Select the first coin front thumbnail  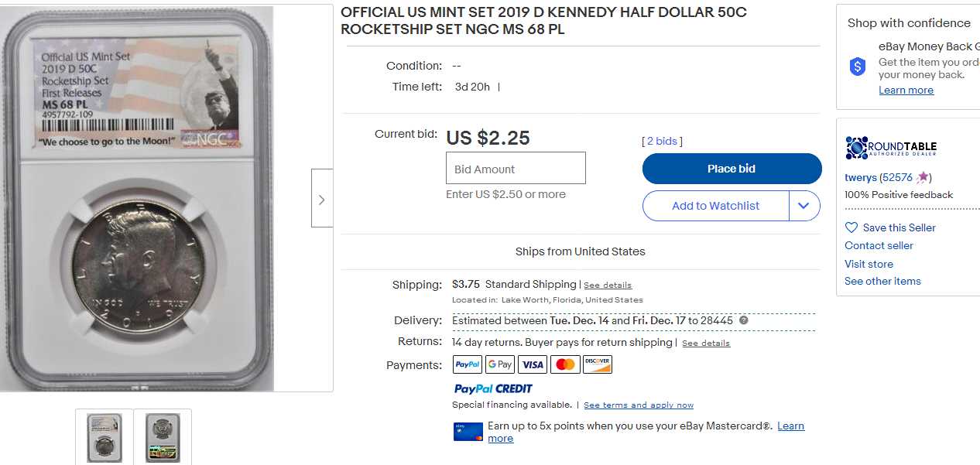[x=105, y=437]
